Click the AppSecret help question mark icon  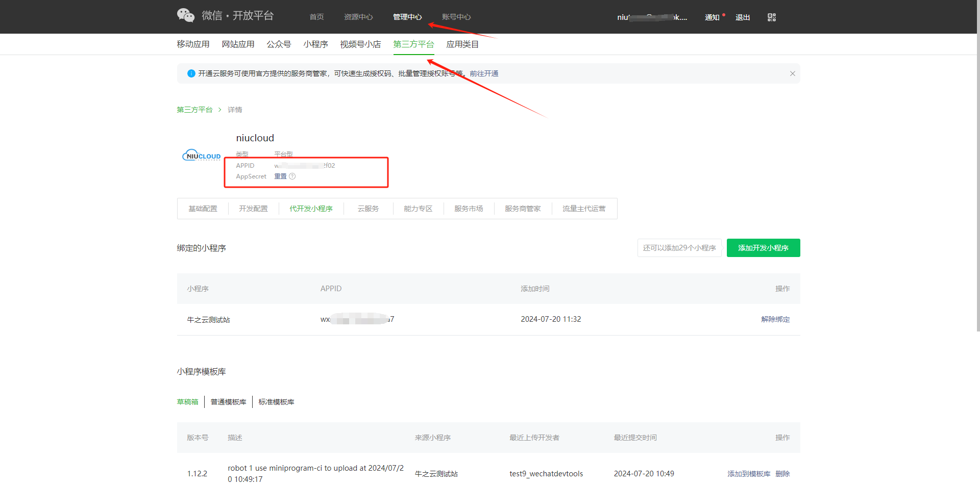292,176
